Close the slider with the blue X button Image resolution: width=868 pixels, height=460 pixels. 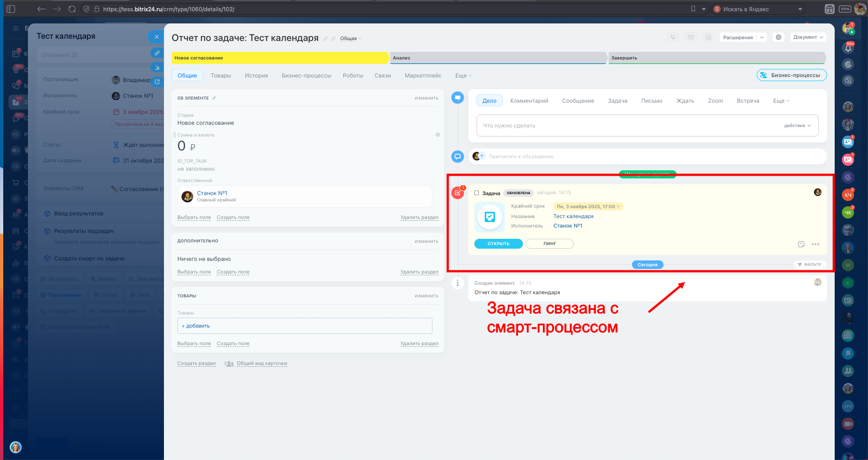pos(156,37)
